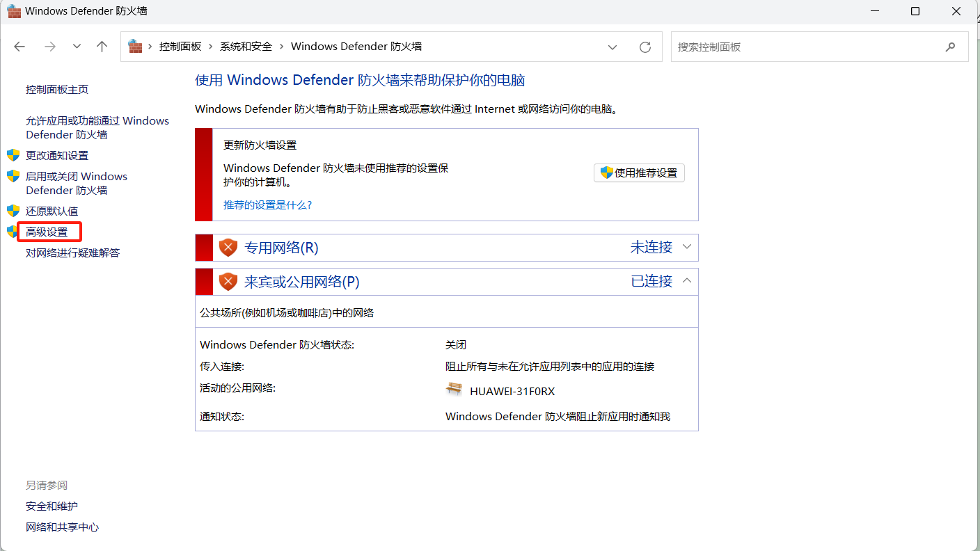Click the search magnifier icon
Viewport: 980px width, 551px height.
(x=951, y=47)
